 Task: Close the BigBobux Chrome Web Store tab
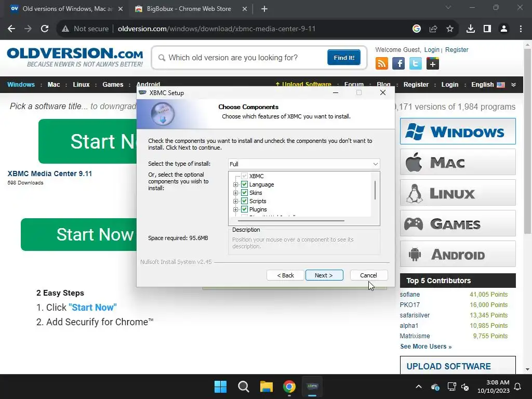coord(245,9)
